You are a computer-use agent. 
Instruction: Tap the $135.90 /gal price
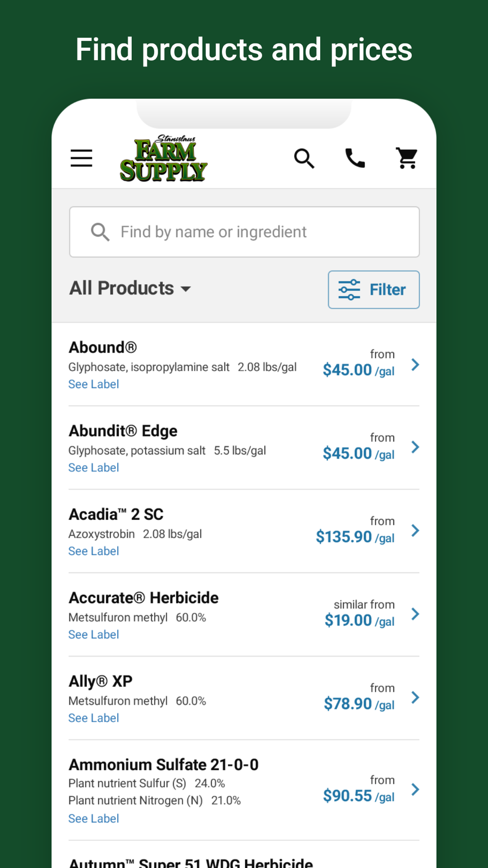coord(355,537)
